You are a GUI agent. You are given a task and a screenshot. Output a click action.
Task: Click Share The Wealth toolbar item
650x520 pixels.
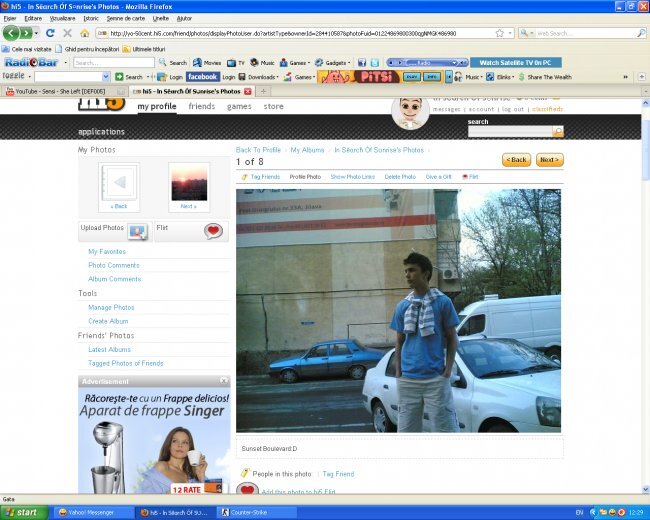tap(545, 77)
